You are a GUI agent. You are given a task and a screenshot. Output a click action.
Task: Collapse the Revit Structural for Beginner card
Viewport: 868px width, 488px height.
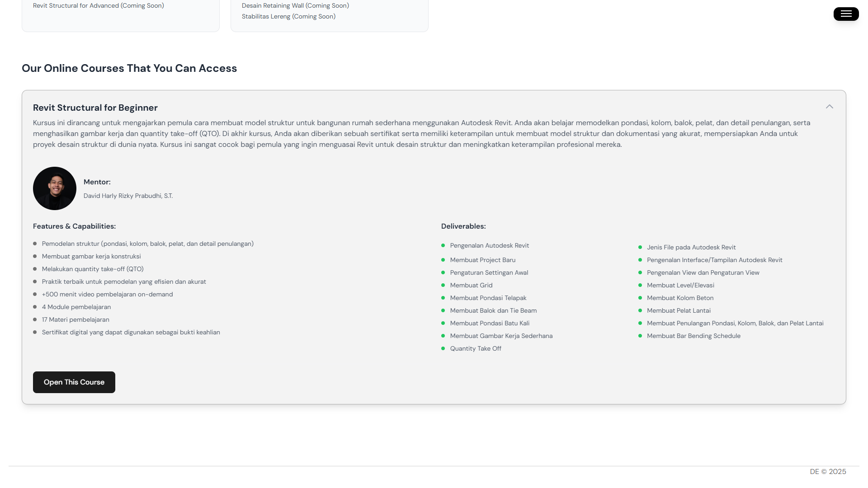(829, 107)
